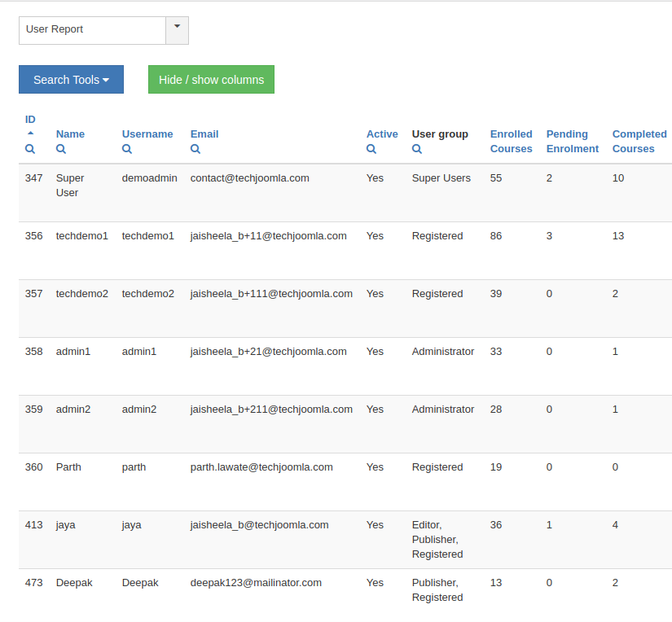Image resolution: width=672 pixels, height=622 pixels.
Task: Click the search icon under ID column
Action: tap(30, 150)
